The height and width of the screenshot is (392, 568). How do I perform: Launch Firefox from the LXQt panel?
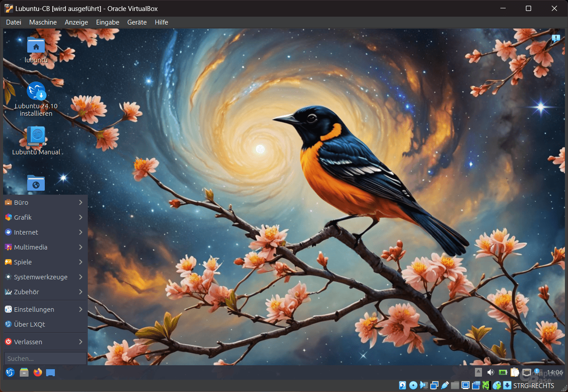[38, 372]
